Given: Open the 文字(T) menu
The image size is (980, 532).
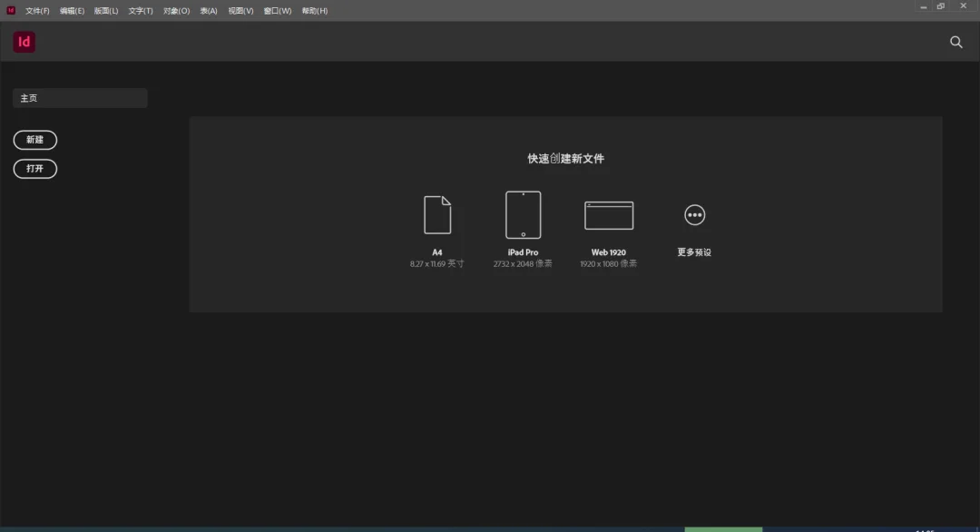Looking at the screenshot, I should pyautogui.click(x=141, y=11).
